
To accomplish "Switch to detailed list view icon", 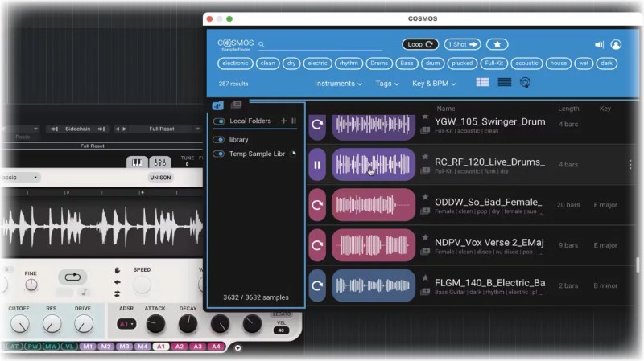I will [x=482, y=83].
